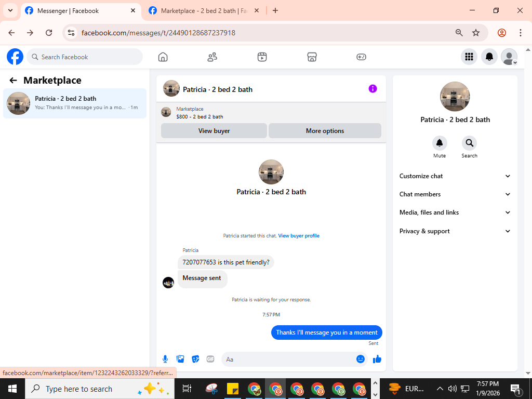Open a new browser tab
532x399 pixels.
point(275,11)
